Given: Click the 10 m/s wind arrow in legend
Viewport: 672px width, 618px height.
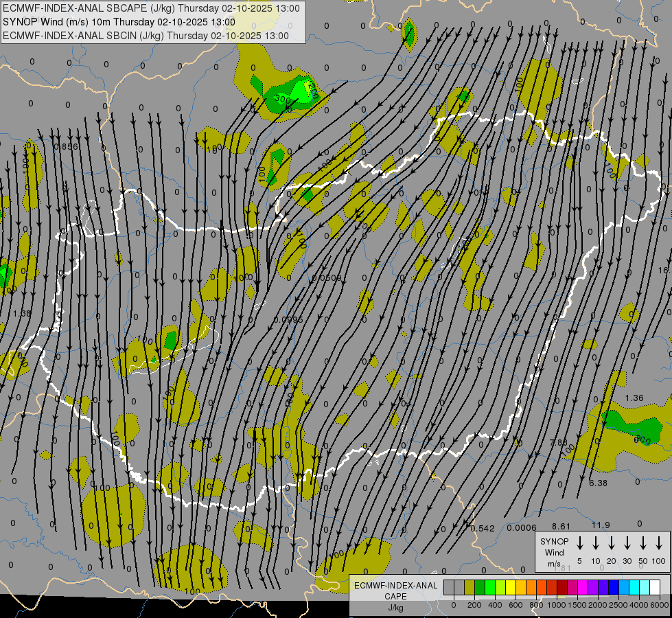Looking at the screenshot, I should (x=596, y=542).
